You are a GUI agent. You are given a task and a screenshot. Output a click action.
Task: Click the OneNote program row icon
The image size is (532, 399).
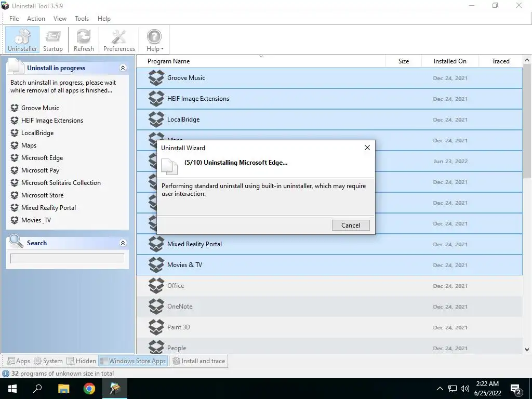pyautogui.click(x=156, y=307)
